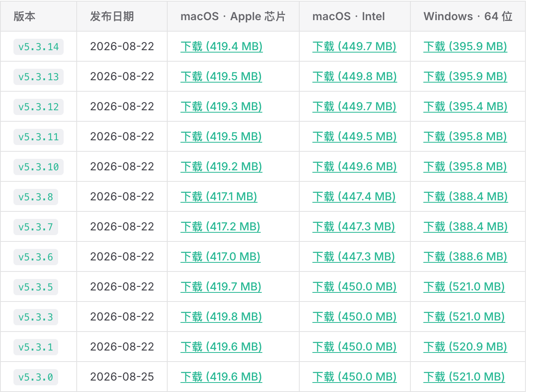The image size is (544, 392).
Task: Download v5.3.14 for Windows 64-bit (395.9 MB)
Action: tap(465, 47)
